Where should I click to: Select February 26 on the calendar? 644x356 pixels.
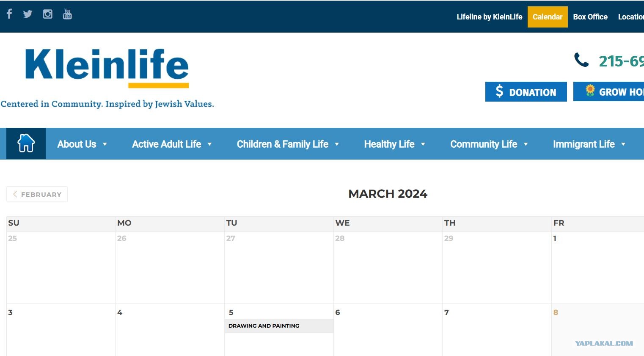tap(122, 238)
